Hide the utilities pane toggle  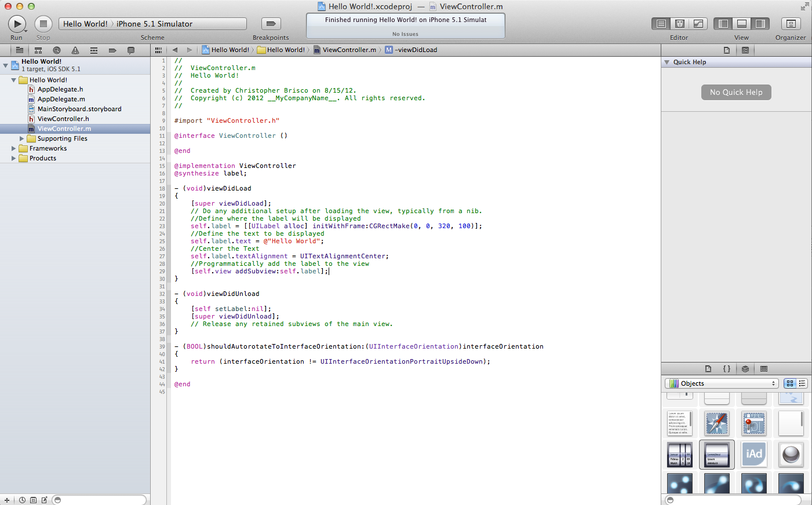(x=760, y=24)
